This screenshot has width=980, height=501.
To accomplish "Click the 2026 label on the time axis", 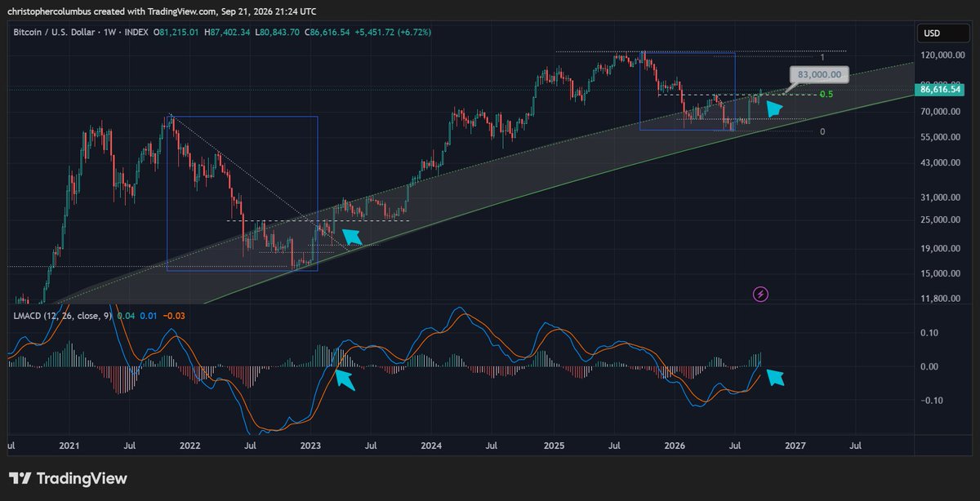I will coord(675,446).
